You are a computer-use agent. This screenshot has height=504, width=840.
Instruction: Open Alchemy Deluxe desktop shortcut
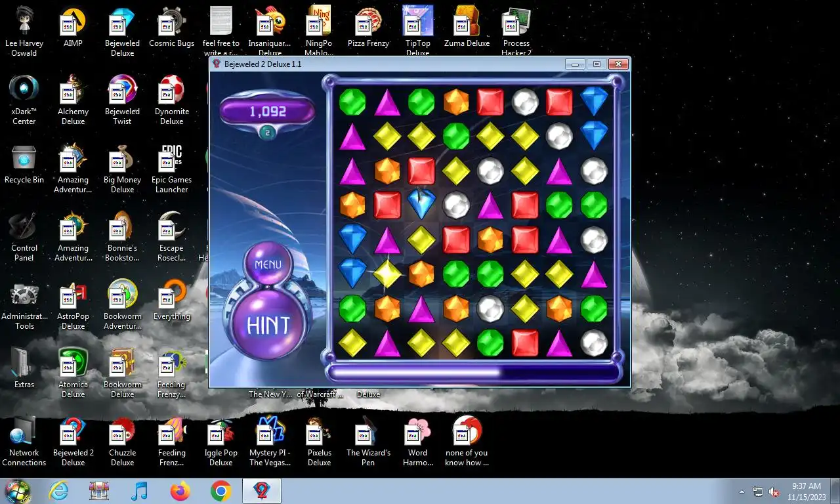click(x=73, y=100)
